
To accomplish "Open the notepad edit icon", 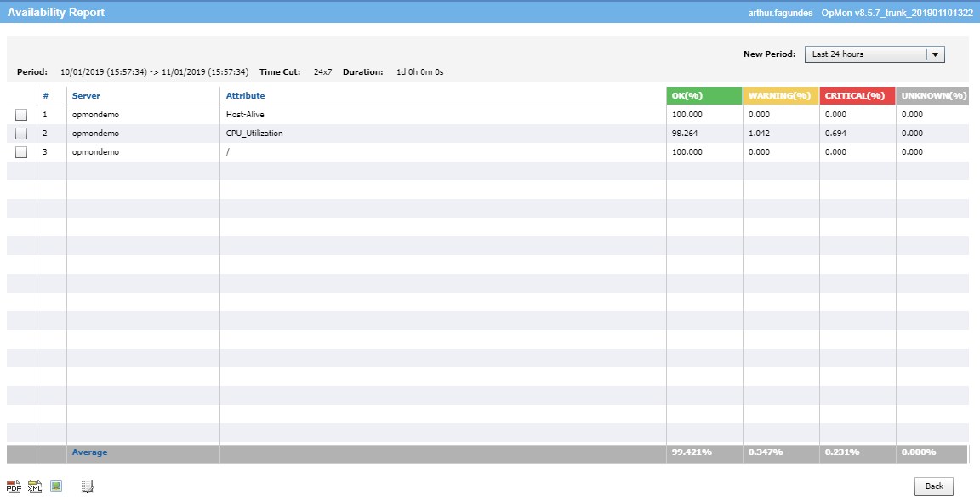I will click(x=88, y=486).
